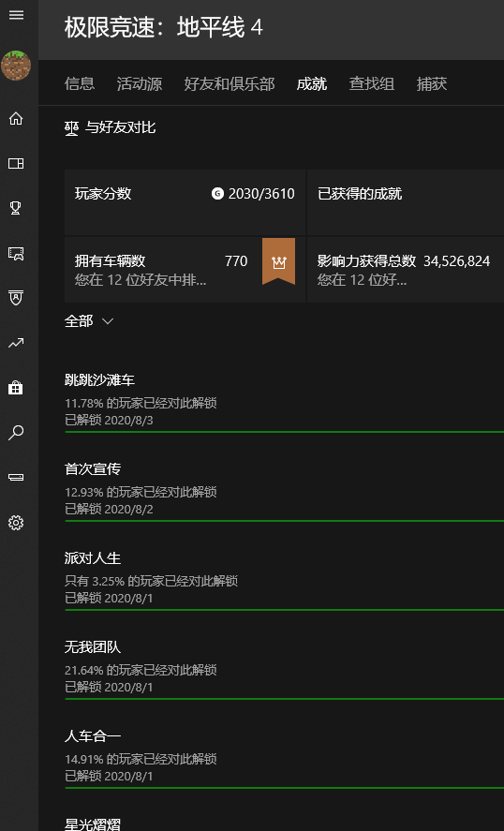504x831 pixels.
Task: Open My Games library icon in sidebar
Action: 16,163
